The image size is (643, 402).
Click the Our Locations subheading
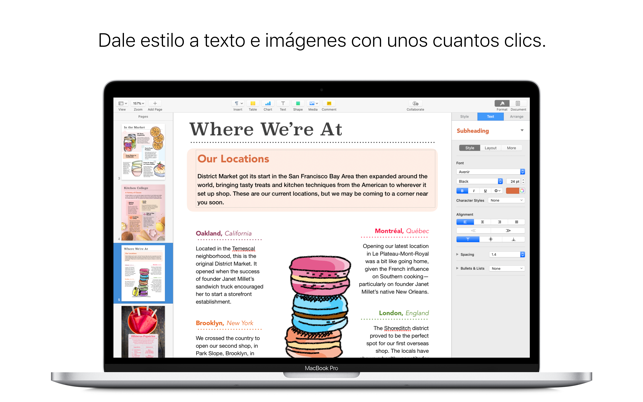(x=233, y=159)
